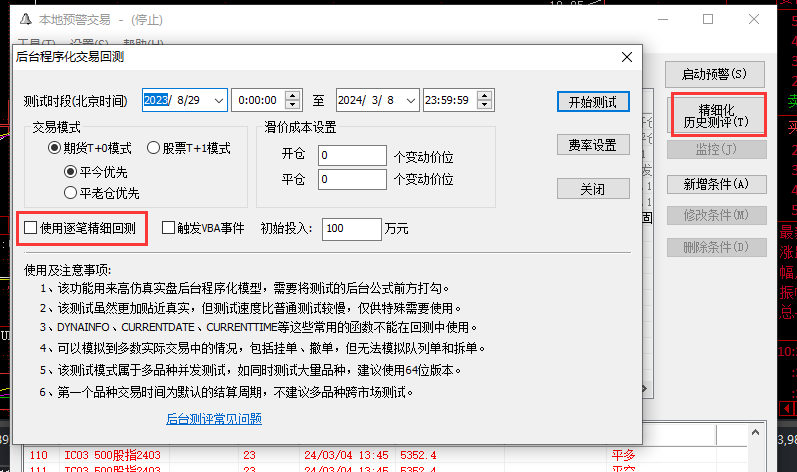Screen dimensions: 797x472
Task: Click the 修改条件(M) button
Action: coord(717,215)
